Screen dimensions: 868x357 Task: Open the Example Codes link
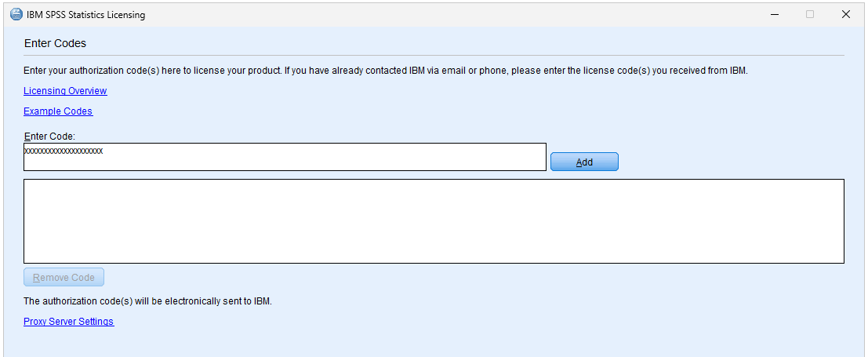coord(58,111)
